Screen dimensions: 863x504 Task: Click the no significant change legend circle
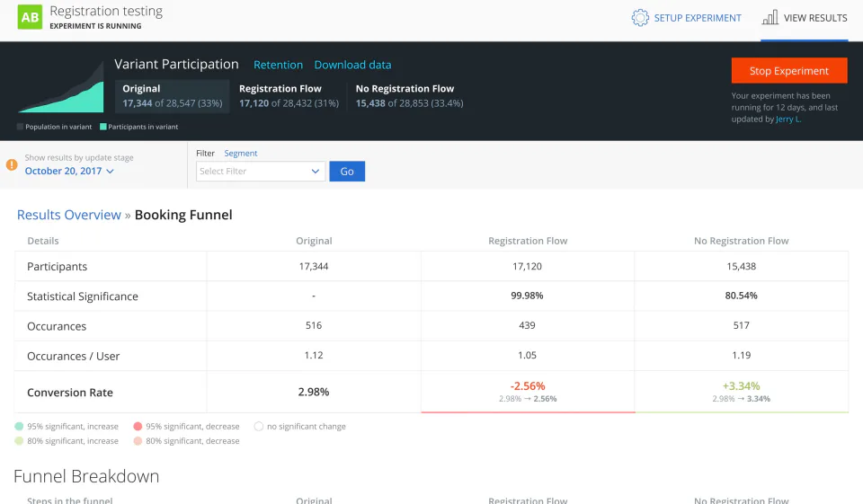click(259, 427)
